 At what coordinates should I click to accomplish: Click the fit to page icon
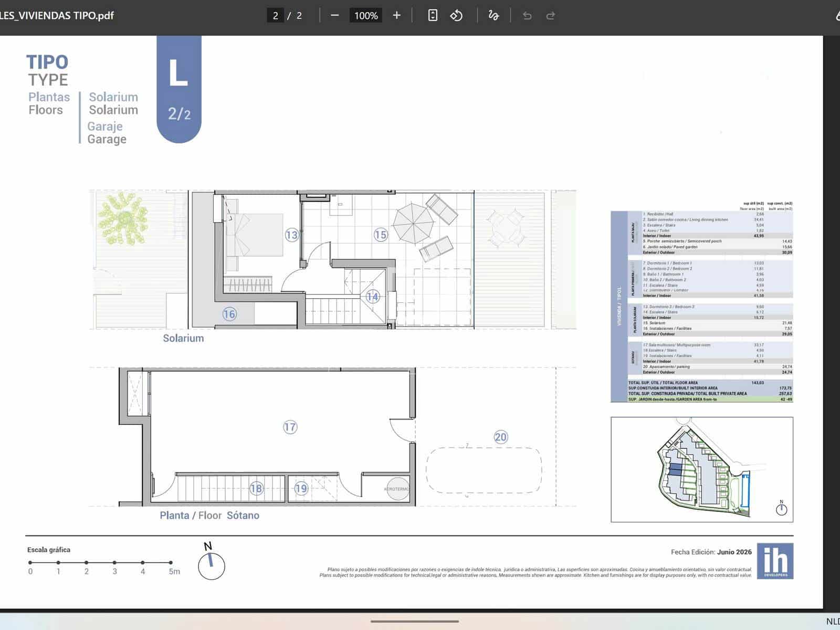pyautogui.click(x=433, y=16)
